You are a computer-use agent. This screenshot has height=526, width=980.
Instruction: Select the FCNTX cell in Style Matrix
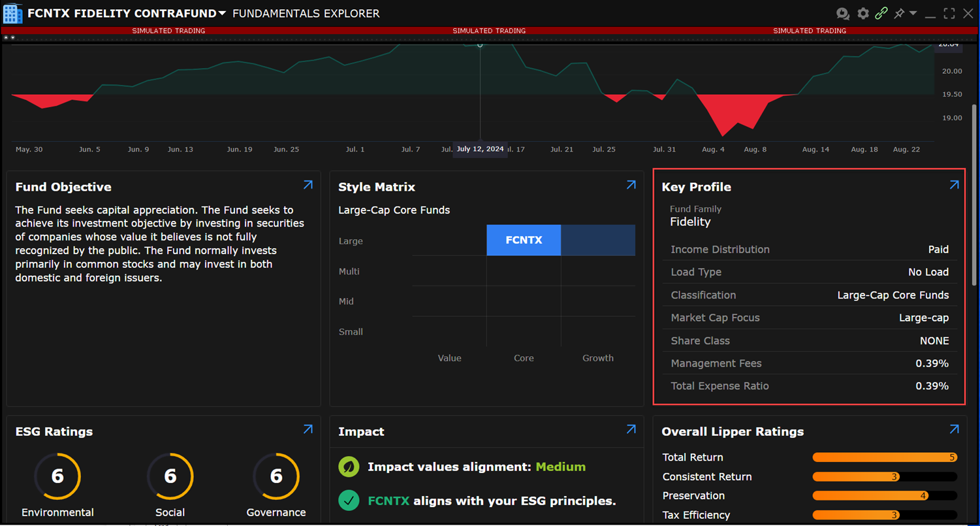click(x=524, y=240)
